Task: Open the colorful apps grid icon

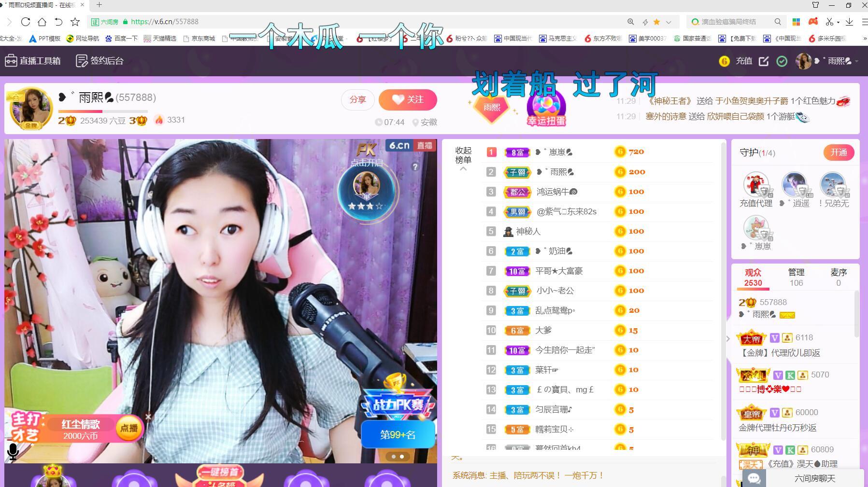Action: tap(796, 22)
